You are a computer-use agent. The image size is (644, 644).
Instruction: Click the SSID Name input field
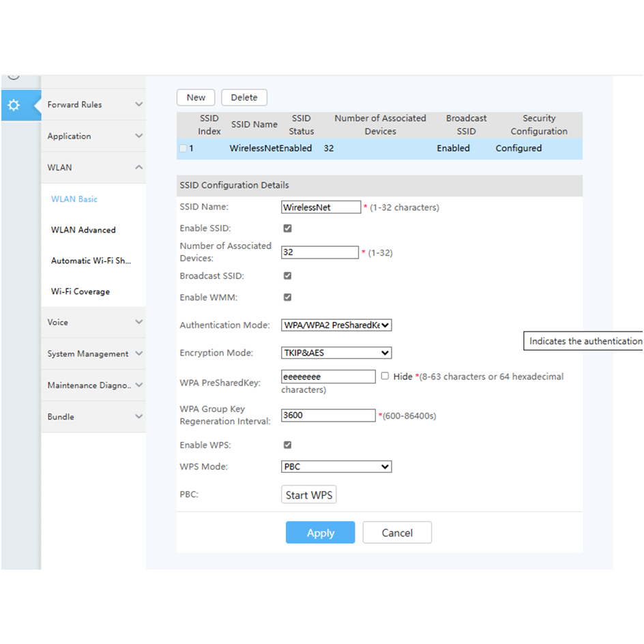click(x=321, y=207)
